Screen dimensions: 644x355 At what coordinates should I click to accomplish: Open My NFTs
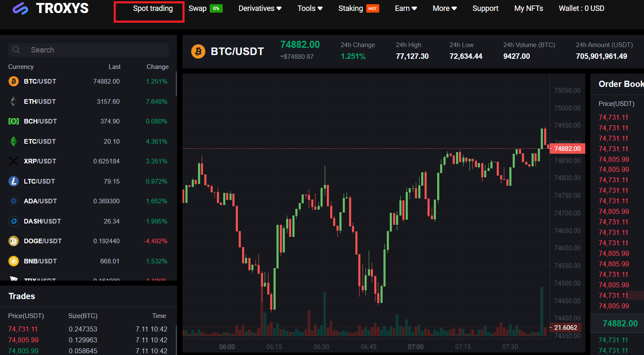pos(529,8)
